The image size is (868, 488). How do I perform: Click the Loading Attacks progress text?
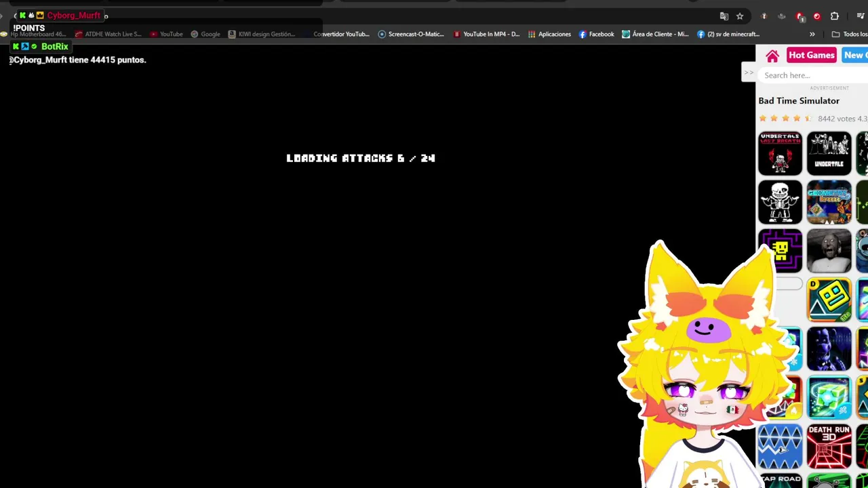coord(361,158)
